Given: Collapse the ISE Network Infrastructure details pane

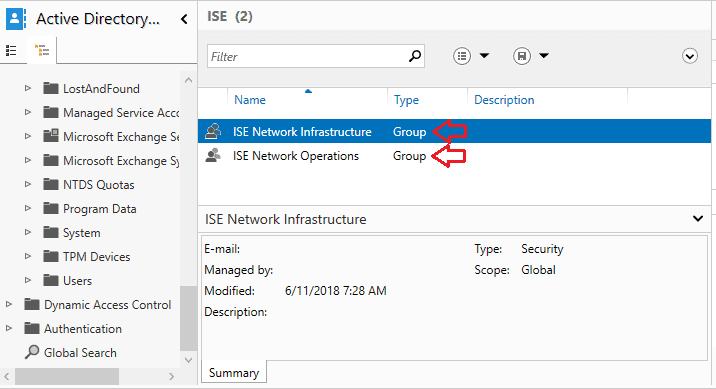Looking at the screenshot, I should click(x=698, y=219).
